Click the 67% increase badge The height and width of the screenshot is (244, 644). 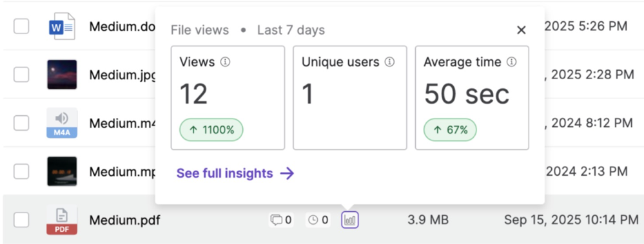[x=450, y=130]
